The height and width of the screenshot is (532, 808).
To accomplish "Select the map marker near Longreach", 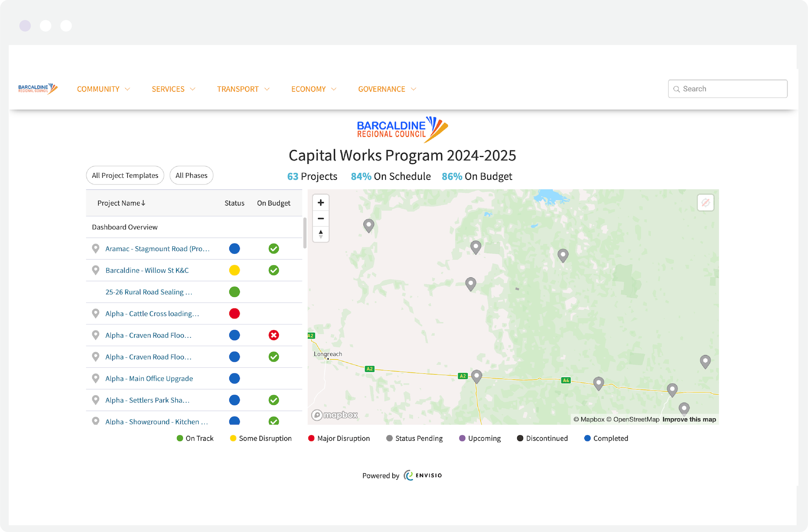I will point(476,376).
